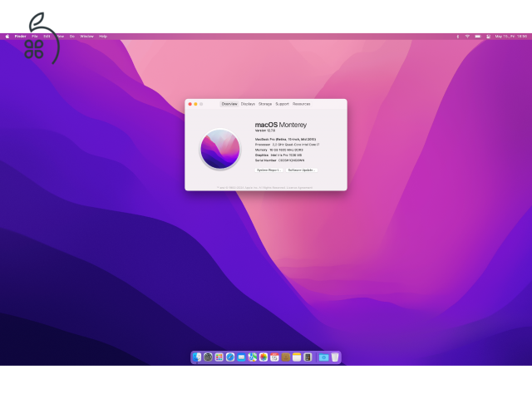
Task: Open Finder from the Dock
Action: point(197,357)
